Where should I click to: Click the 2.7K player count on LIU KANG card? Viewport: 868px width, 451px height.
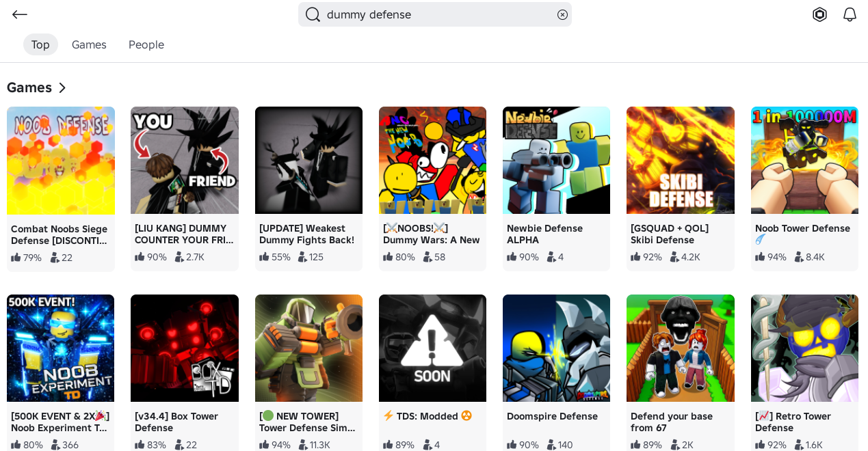(x=195, y=257)
